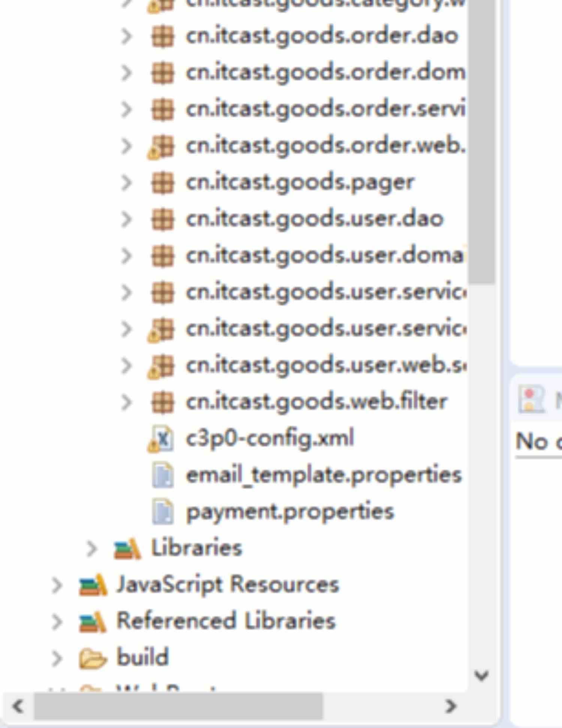Screen dimensions: 562x728
Task: Select the c3p0-config.xml file name
Action: [x=270, y=438]
